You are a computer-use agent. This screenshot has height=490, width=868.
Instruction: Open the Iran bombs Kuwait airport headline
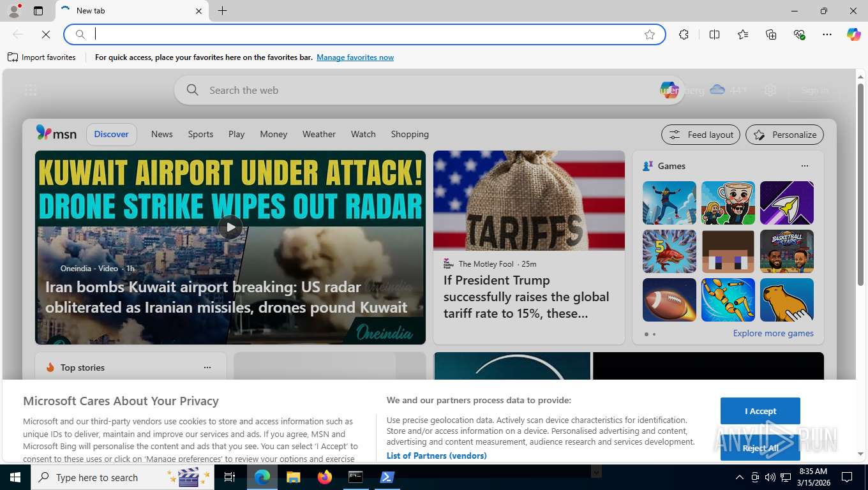[x=226, y=297]
